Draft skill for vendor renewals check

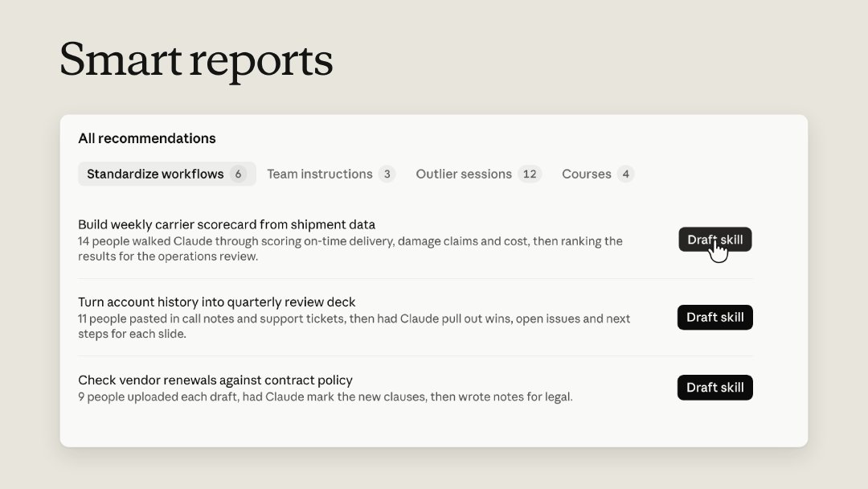click(715, 388)
